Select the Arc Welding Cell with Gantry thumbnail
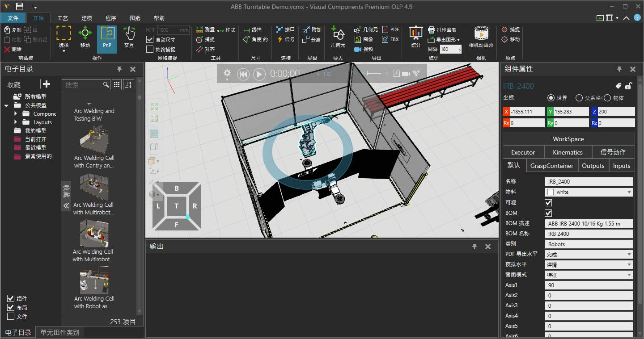The width and height of the screenshot is (644, 339). (94, 139)
